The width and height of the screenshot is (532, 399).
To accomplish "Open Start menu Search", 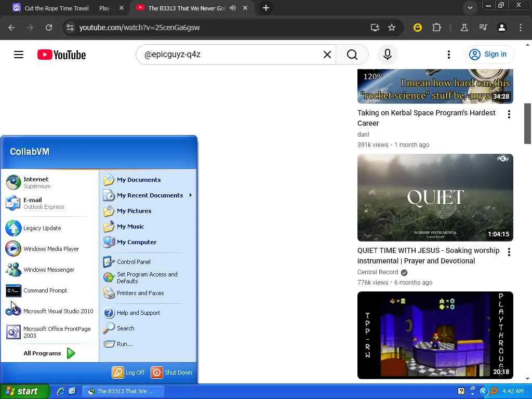I will pyautogui.click(x=148, y=328).
